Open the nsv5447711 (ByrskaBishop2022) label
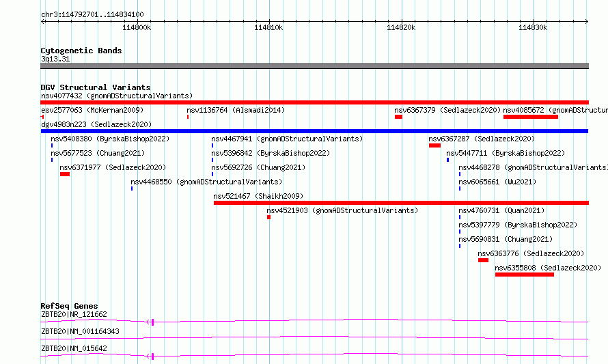608x364 pixels. pyautogui.click(x=506, y=153)
